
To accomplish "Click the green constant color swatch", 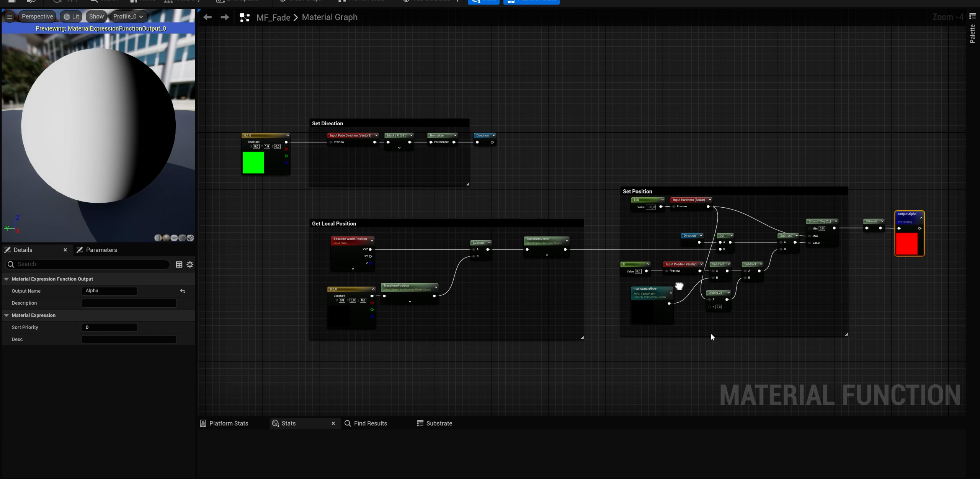I will point(253,162).
